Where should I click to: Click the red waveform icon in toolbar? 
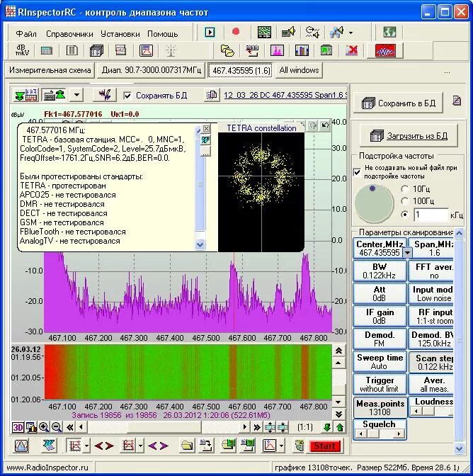point(385,51)
